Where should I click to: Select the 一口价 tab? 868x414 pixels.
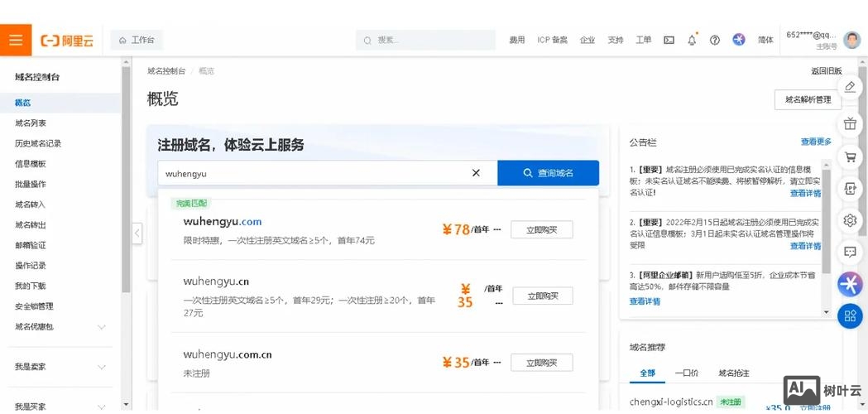tap(687, 373)
